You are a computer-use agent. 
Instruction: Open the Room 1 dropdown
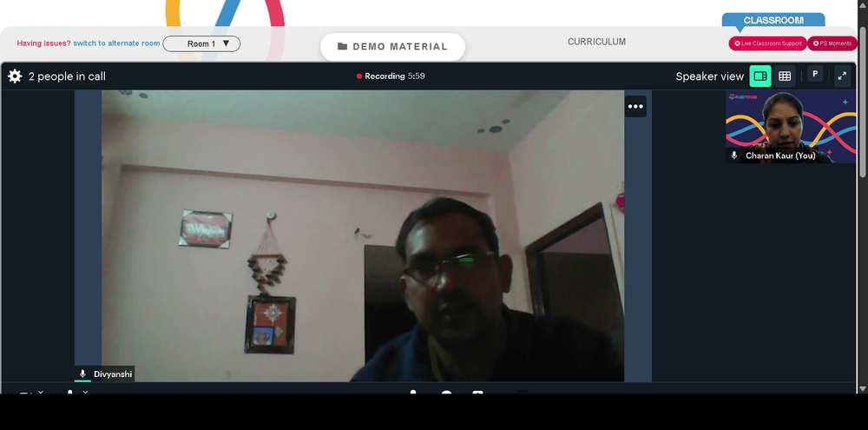(201, 43)
